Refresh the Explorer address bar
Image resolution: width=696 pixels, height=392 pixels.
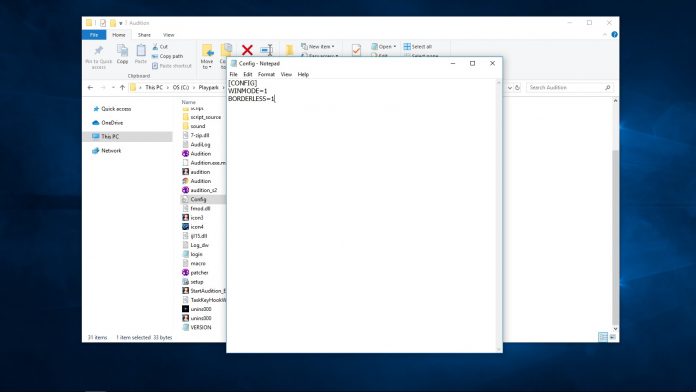518,87
